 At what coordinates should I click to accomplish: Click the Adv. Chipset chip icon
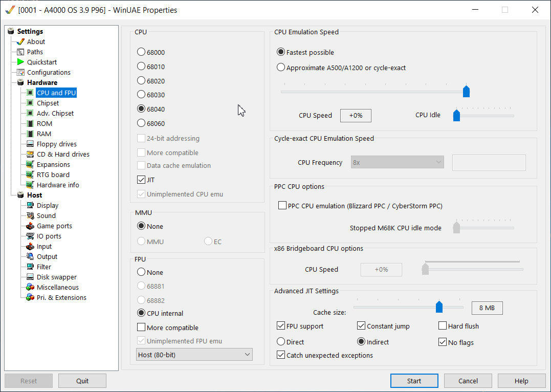[30, 113]
